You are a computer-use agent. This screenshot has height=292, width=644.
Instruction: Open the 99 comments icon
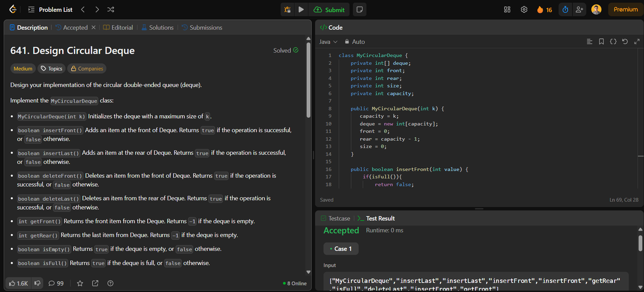coord(56,283)
